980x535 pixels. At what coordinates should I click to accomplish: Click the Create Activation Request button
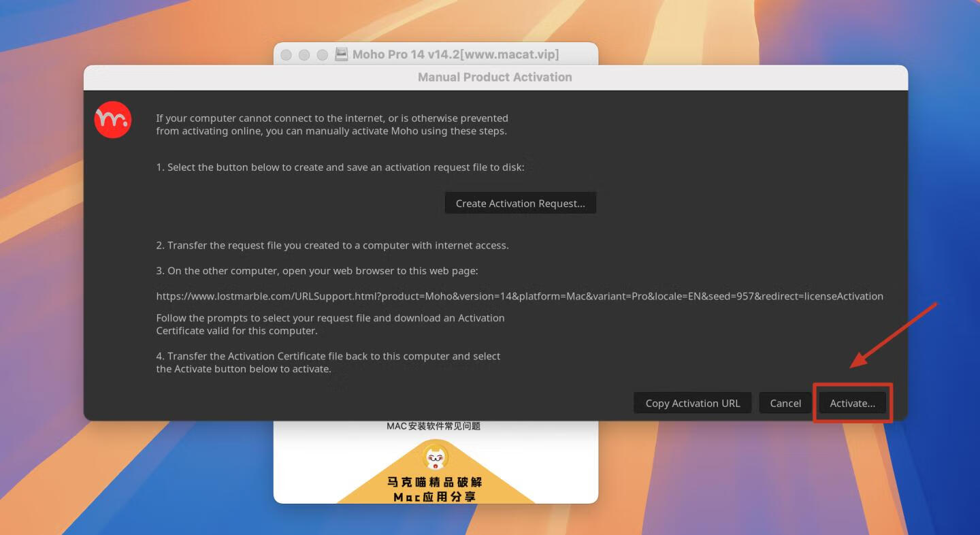pos(520,203)
